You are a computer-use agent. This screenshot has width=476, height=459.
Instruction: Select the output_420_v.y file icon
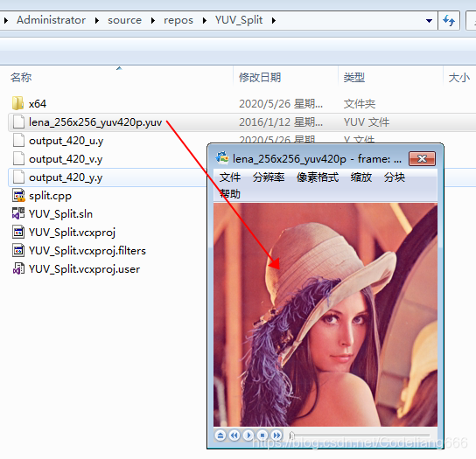pyautogui.click(x=18, y=158)
